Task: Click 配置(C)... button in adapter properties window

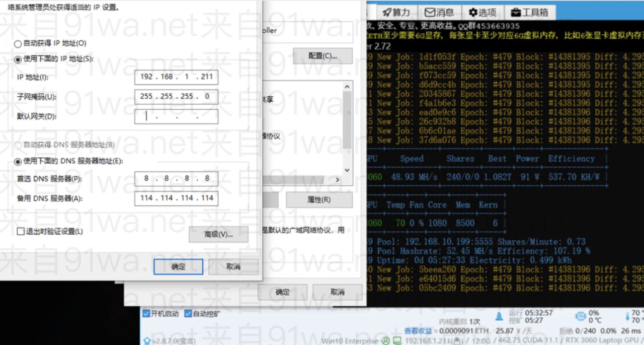Action: (x=323, y=56)
